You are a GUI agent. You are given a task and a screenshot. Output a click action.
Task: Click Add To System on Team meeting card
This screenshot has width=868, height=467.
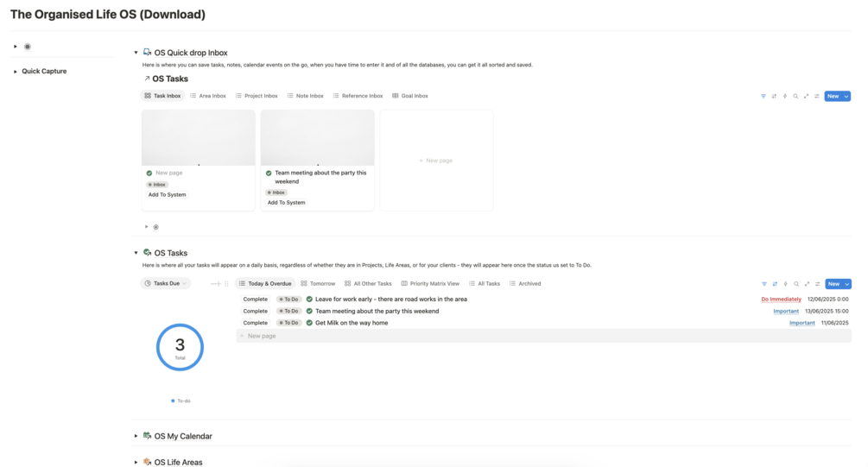(x=286, y=203)
